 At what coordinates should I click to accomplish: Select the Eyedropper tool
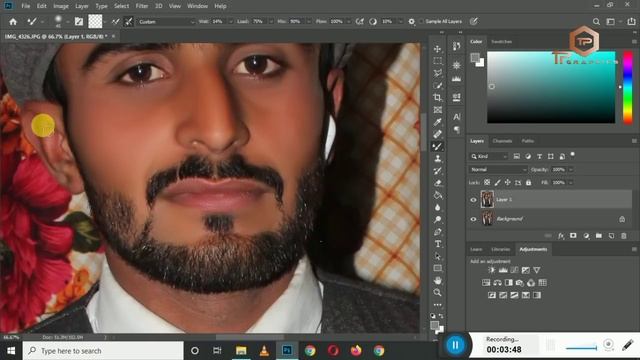point(438,122)
